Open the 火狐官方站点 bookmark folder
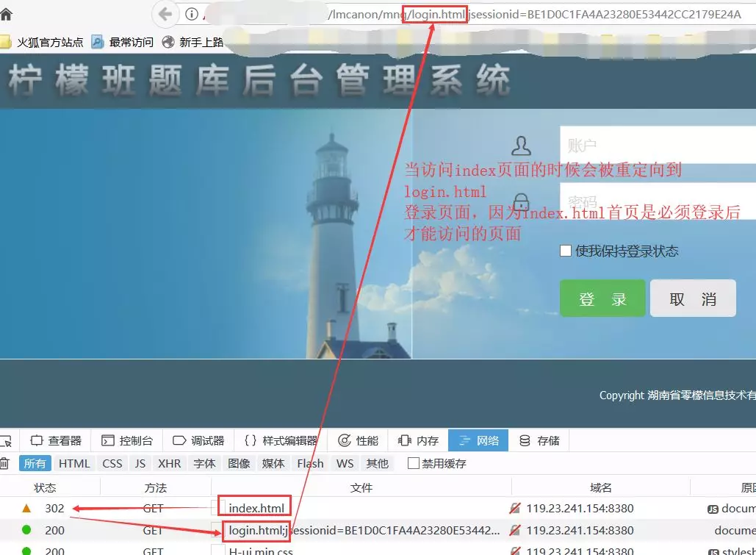The width and height of the screenshot is (756, 555). click(x=43, y=42)
